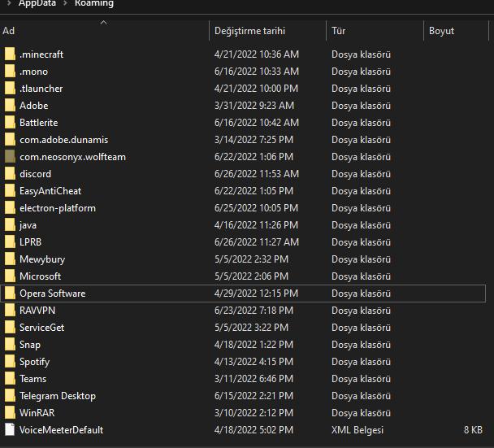This screenshot has width=494, height=448.
Task: Sort by the Ad name column header
Action: (x=104, y=31)
